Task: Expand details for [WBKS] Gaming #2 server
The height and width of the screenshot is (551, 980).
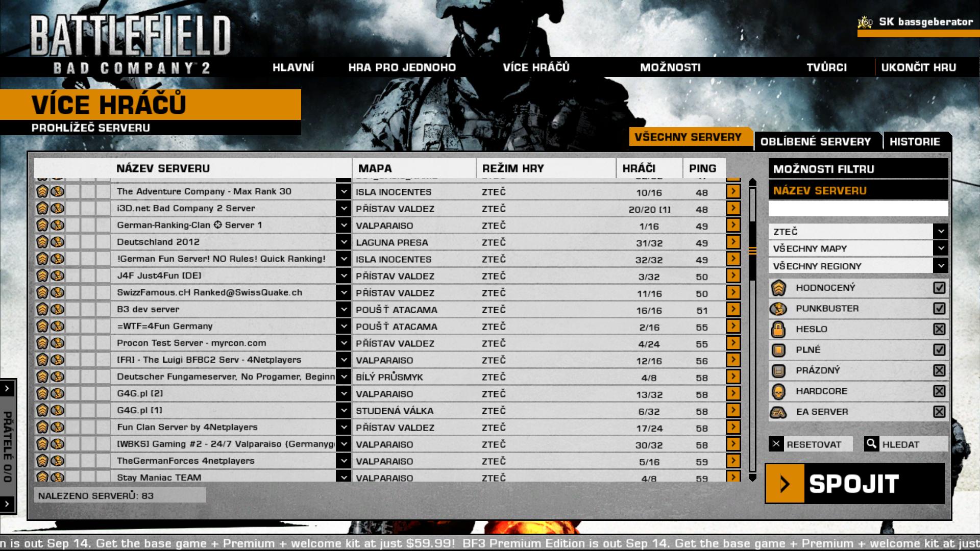Action: click(344, 444)
